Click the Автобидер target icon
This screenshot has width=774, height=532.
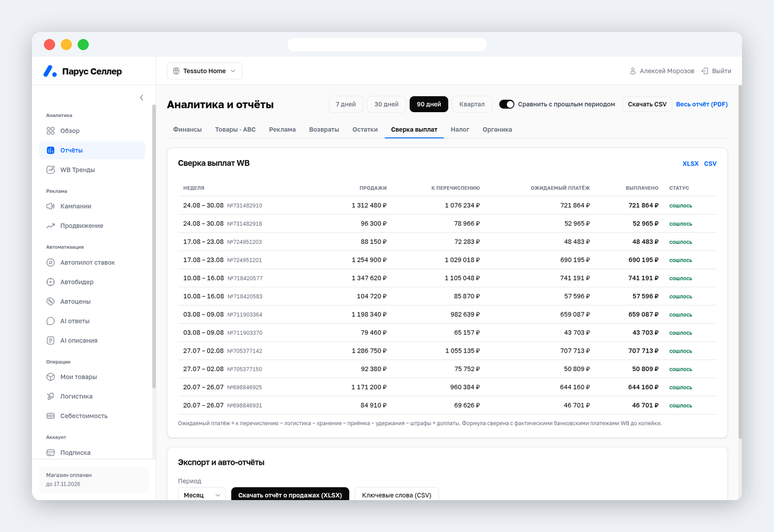pos(50,282)
